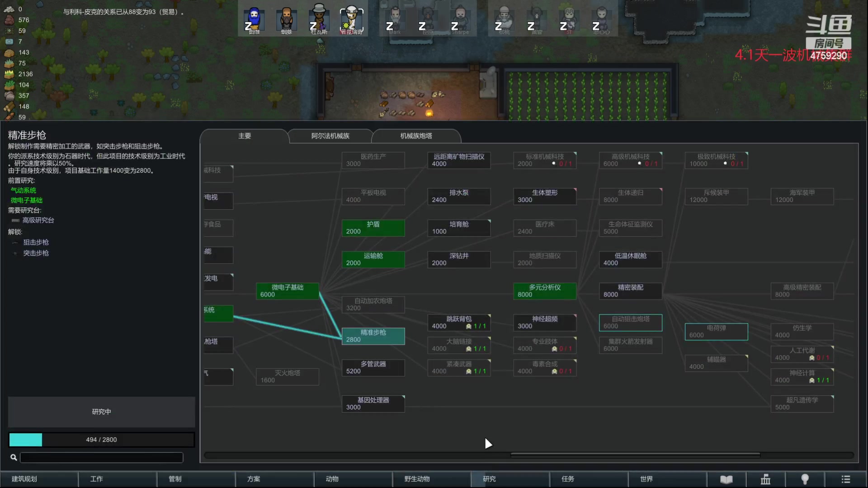Click the advanced research bench icon 高级研究台
Screen dimensions: 868x488
[x=15, y=221]
